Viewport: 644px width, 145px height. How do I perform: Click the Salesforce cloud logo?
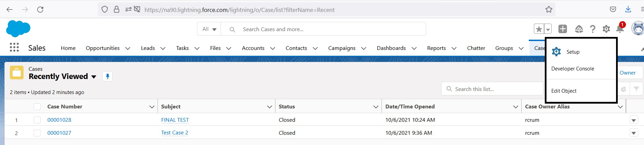(18, 28)
